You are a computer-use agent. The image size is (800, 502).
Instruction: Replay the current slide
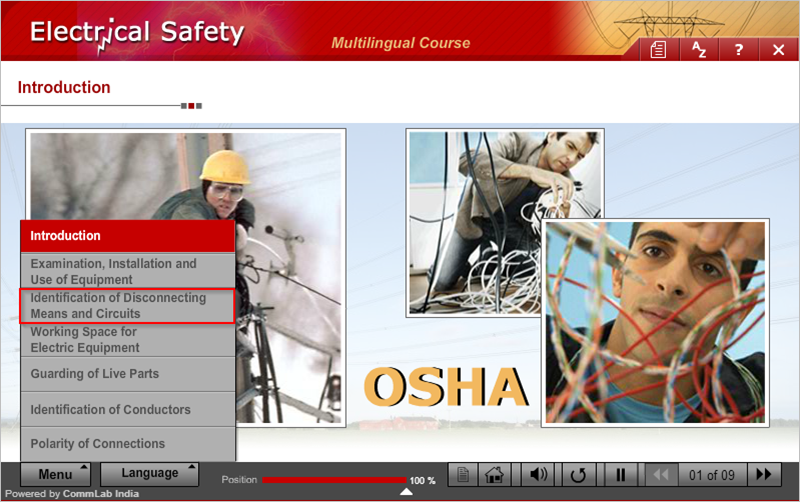tap(578, 474)
